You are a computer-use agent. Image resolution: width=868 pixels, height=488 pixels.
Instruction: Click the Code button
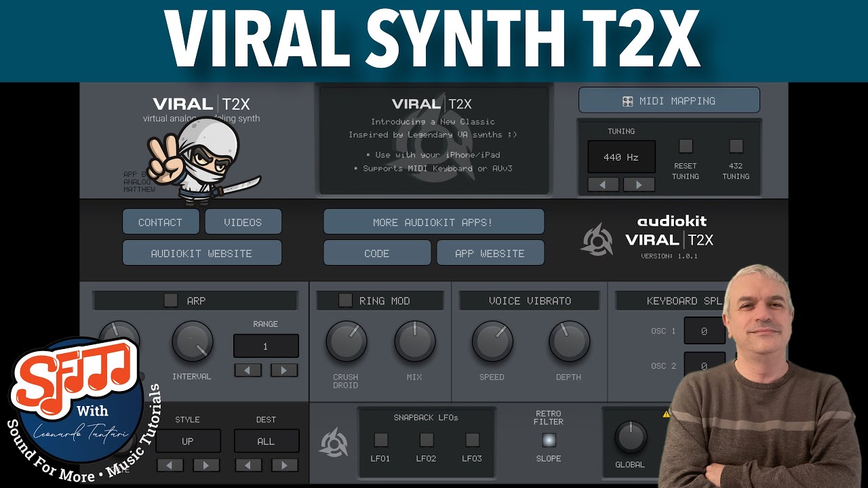click(x=377, y=253)
